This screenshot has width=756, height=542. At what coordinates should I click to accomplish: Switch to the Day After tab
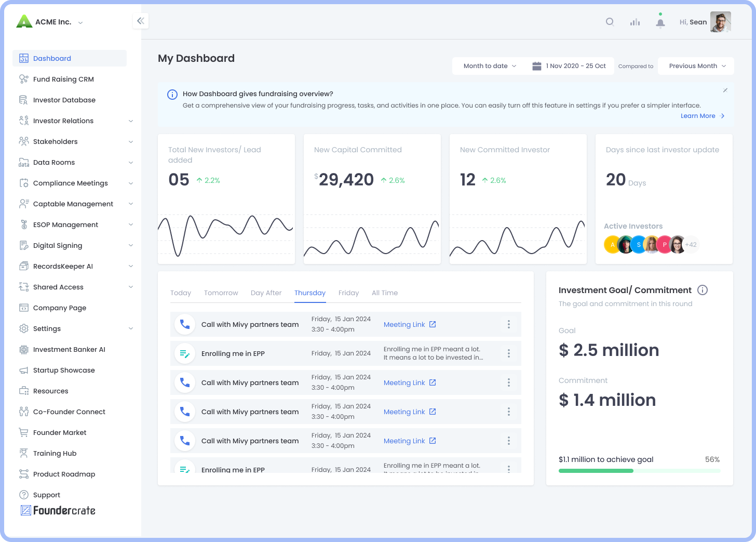266,293
